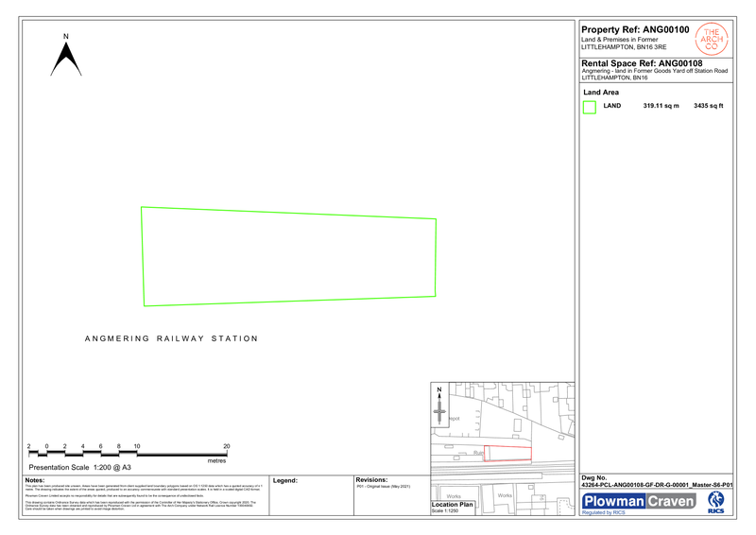Click The Arch Co circular logo

(712, 39)
